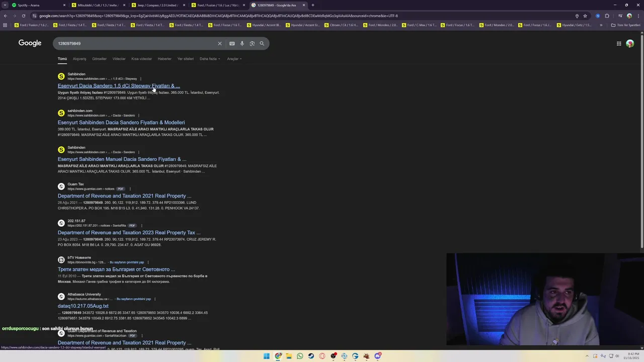The width and height of the screenshot is (644, 362).
Task: Open Esenyurt Sahibinden Manuel Dacia Sandero link
Action: [x=122, y=159]
